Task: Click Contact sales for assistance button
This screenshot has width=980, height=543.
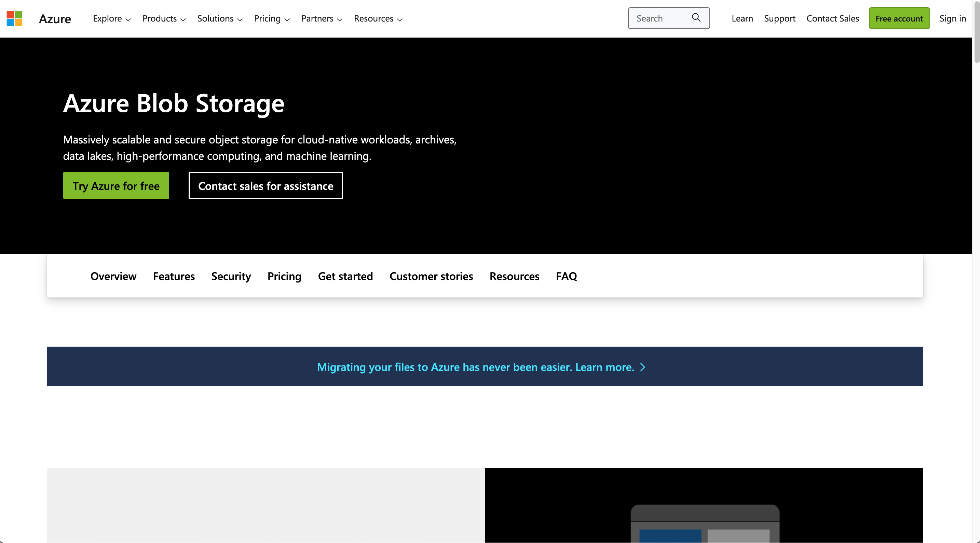Action: [x=266, y=185]
